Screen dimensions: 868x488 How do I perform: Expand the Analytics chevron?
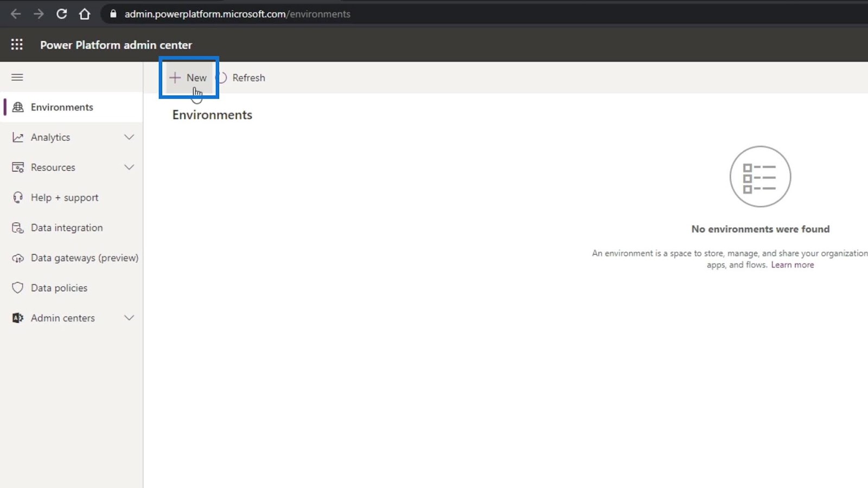[x=129, y=137]
